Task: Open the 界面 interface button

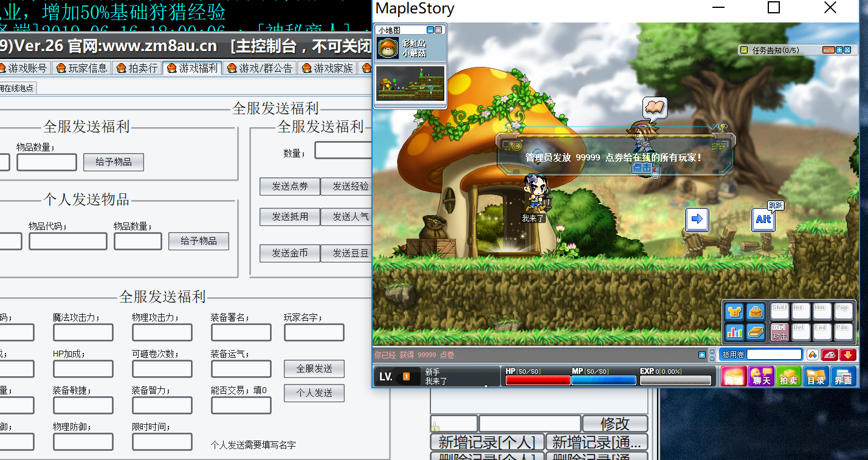Action: point(843,377)
